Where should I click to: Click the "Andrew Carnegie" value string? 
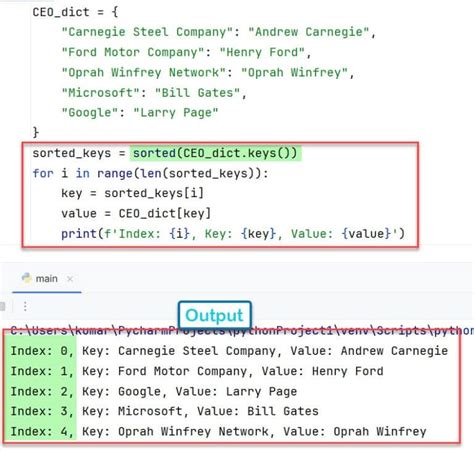click(x=309, y=32)
